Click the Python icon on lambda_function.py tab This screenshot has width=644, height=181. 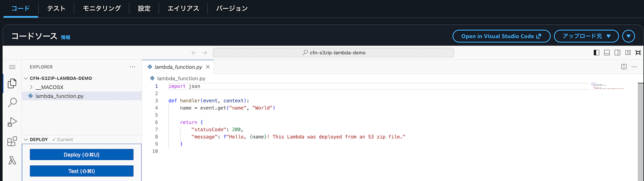click(150, 67)
